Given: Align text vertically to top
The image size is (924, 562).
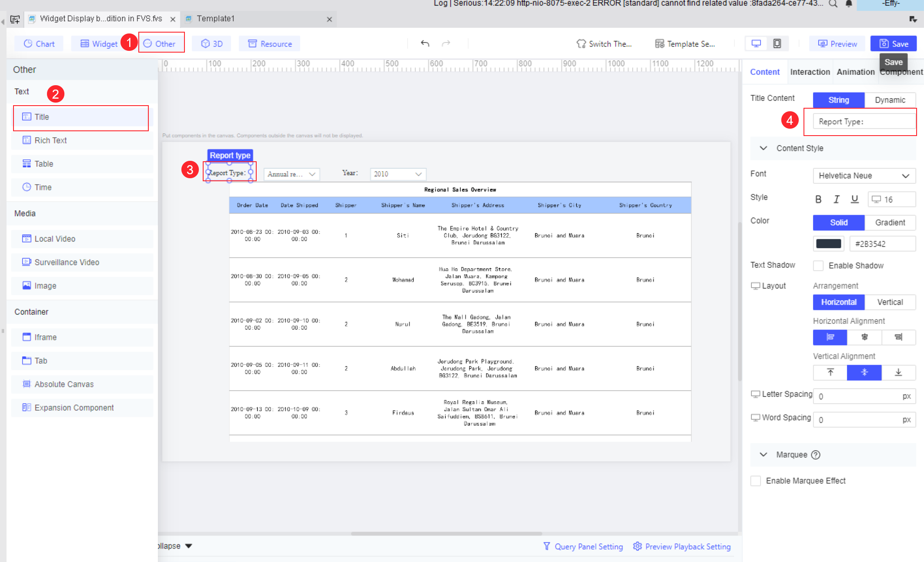Looking at the screenshot, I should click(830, 372).
